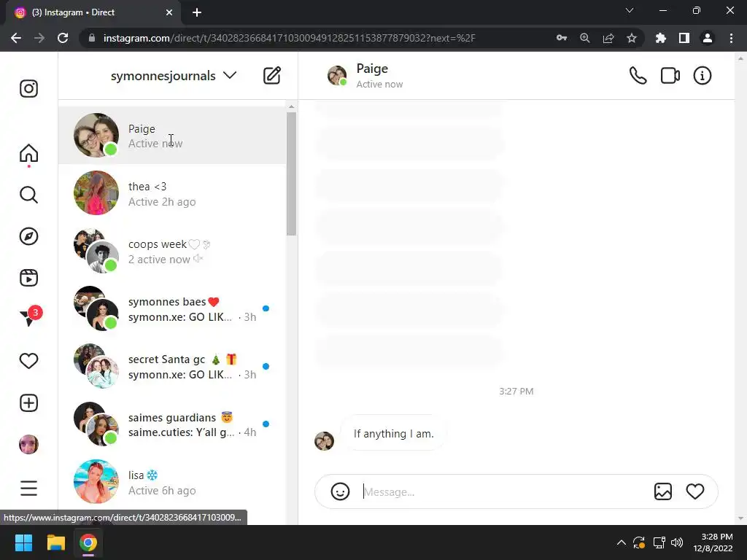Open Reels from the sidebar

[28, 278]
